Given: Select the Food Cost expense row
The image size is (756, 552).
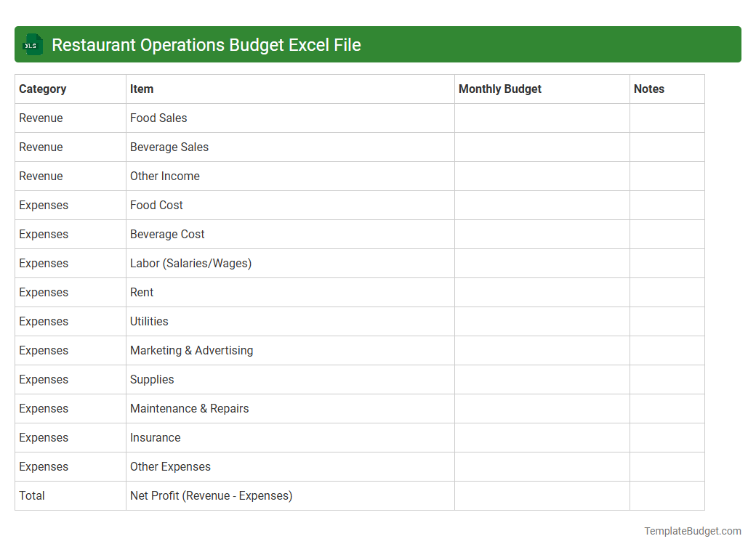Looking at the screenshot, I should tap(156, 205).
